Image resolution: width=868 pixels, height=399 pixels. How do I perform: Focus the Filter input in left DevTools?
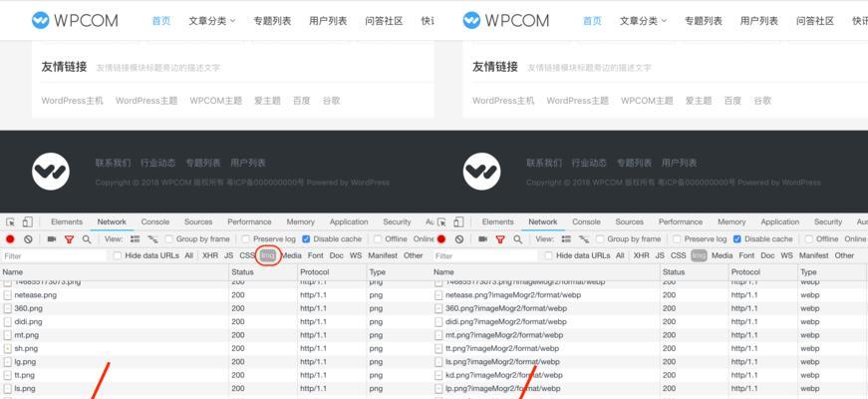coord(54,256)
